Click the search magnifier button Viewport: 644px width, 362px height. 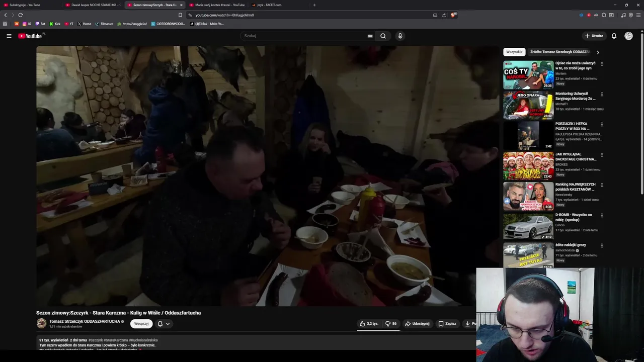point(383,36)
